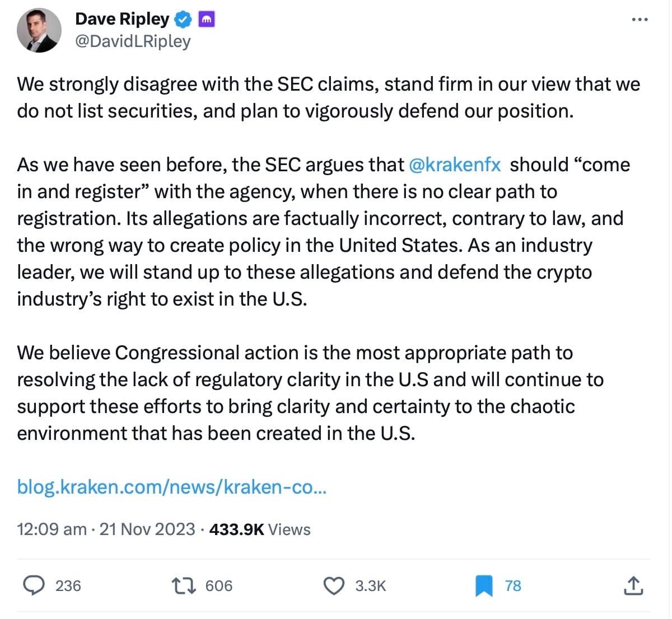Screen dimensions: 672x619
Task: Toggle the blue bookmark icon
Action: click(484, 585)
